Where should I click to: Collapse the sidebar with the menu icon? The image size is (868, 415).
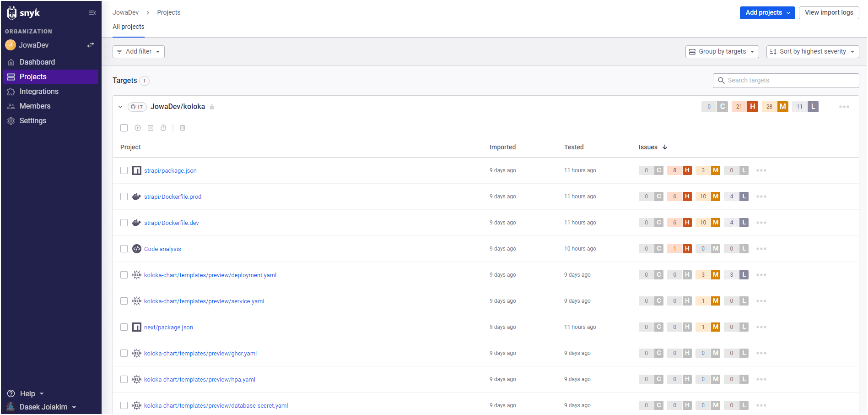tap(92, 13)
